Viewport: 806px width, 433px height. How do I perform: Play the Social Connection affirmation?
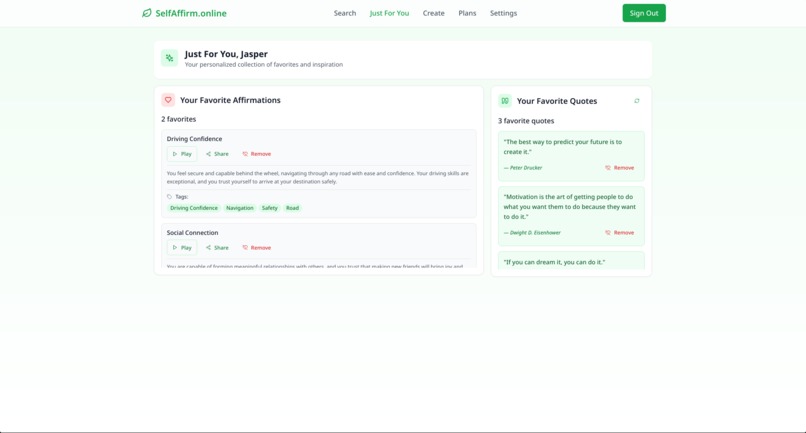[x=182, y=247]
